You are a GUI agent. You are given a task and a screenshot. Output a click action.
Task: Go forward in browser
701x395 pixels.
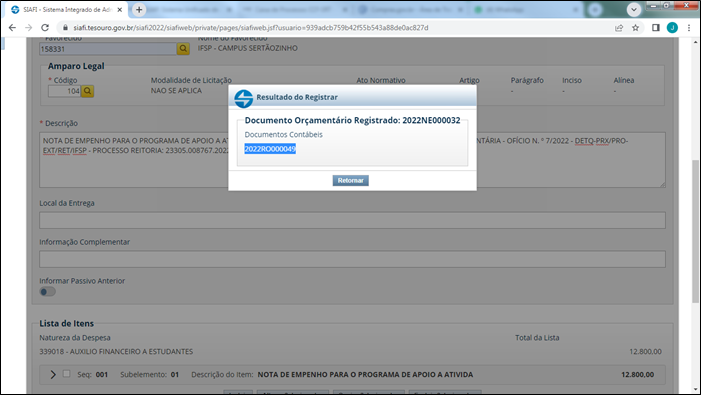tap(29, 28)
